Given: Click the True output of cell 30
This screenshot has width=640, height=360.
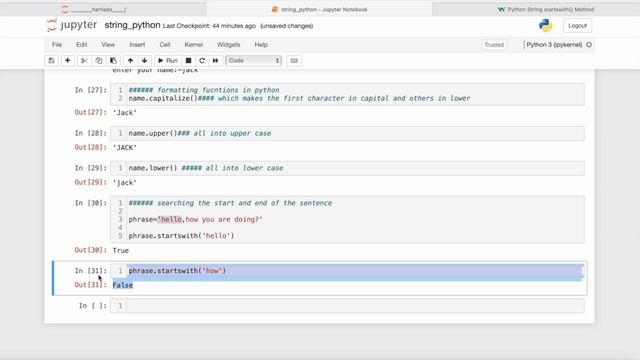Looking at the screenshot, I should coord(120,251).
